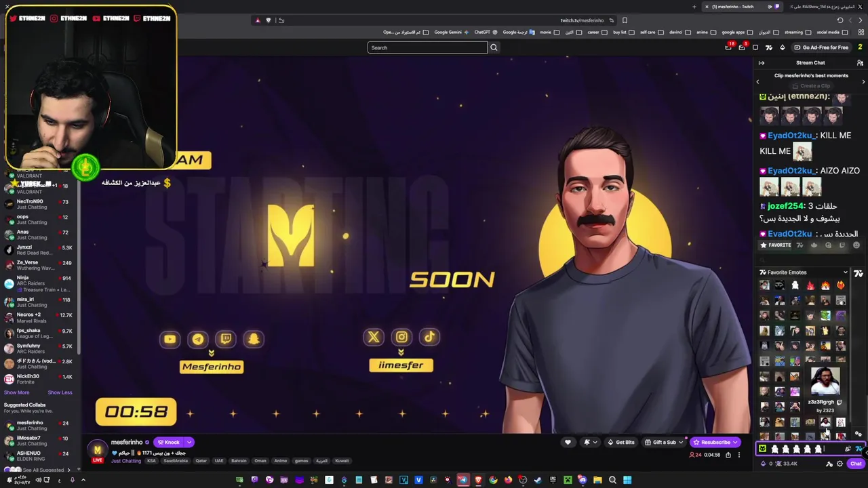Click the Get Bits diamond icon in top bar
The height and width of the screenshot is (488, 868).
pyautogui.click(x=782, y=47)
